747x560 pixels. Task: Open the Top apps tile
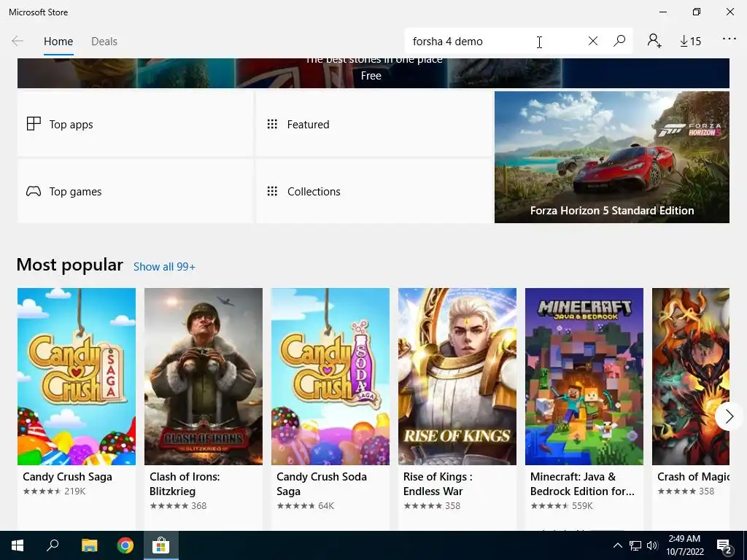point(135,124)
